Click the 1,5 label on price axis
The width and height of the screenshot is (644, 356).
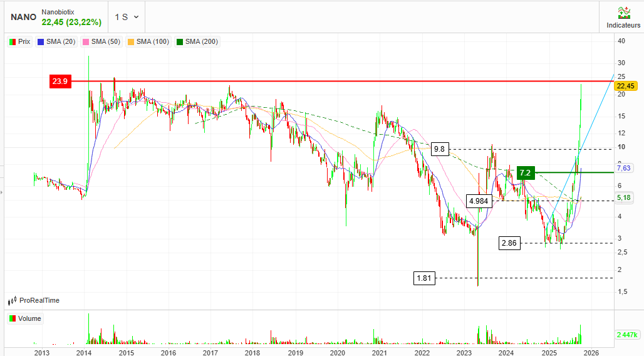click(622, 292)
